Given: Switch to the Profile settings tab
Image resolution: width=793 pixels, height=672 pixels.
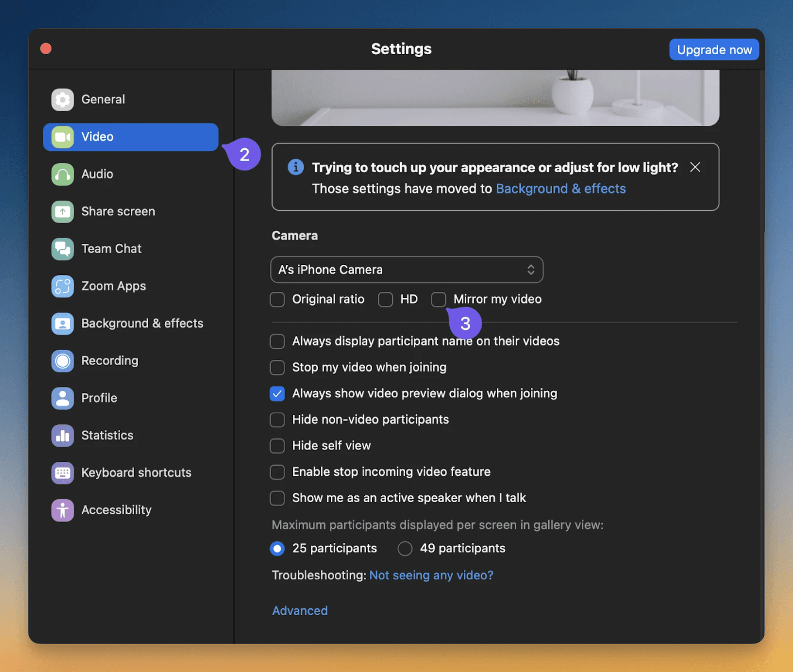Looking at the screenshot, I should (131, 398).
